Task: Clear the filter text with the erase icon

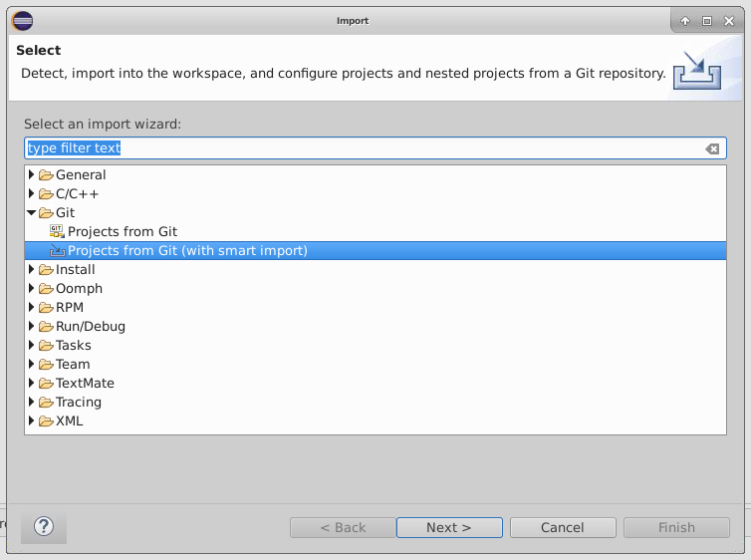Action: coord(712,148)
